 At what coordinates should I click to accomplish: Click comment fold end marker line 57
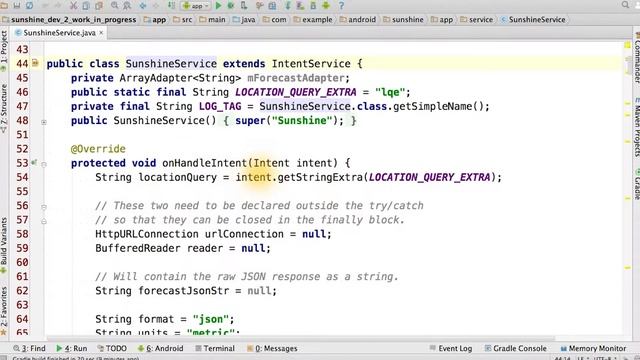click(x=44, y=221)
